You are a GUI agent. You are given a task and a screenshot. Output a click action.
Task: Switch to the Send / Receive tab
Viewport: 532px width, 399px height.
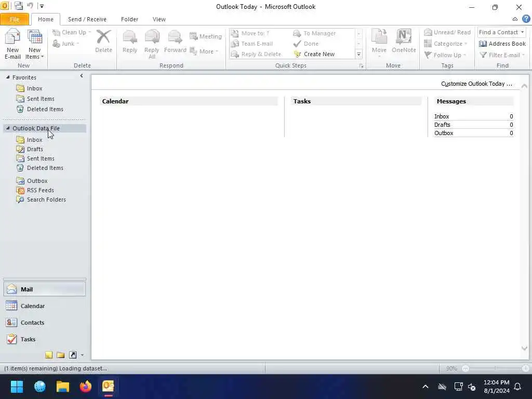[87, 19]
